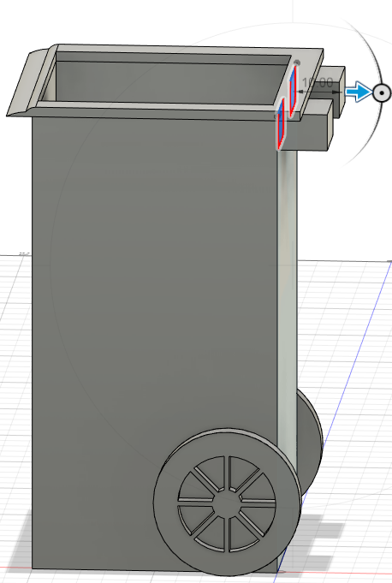The image size is (392, 583).
Task: Click the 10.00 dimension value
Action: pyautogui.click(x=318, y=82)
